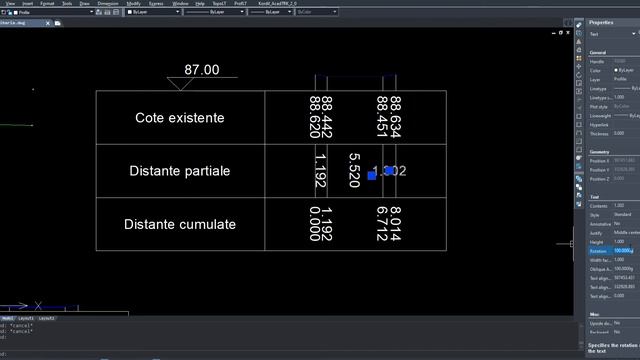Open the Express menu

(156, 3)
